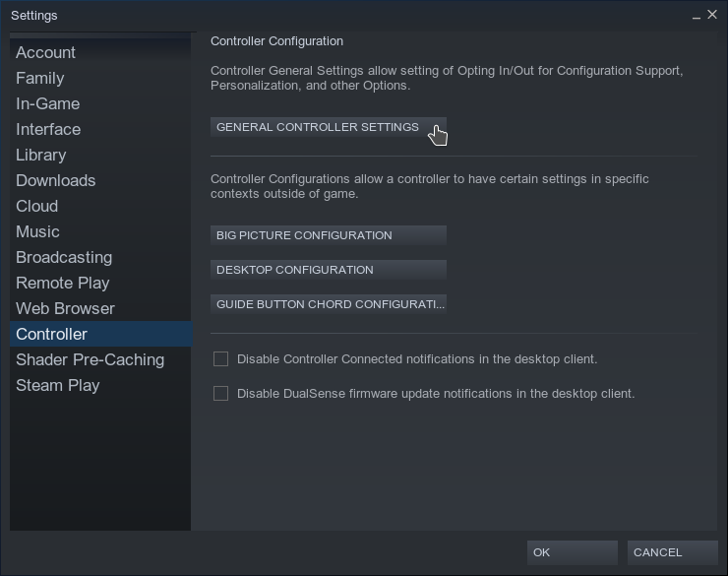Select the Cloud settings section
The height and width of the screenshot is (576, 728).
coord(100,206)
